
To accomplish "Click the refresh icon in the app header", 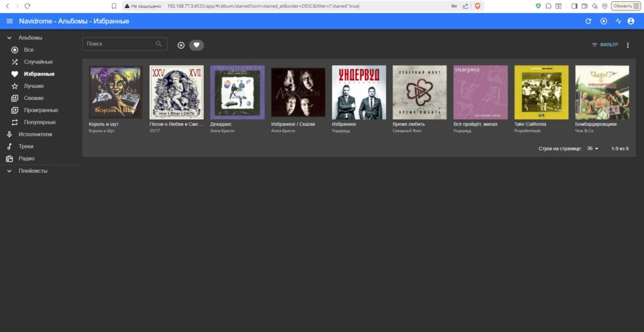I will click(x=588, y=21).
